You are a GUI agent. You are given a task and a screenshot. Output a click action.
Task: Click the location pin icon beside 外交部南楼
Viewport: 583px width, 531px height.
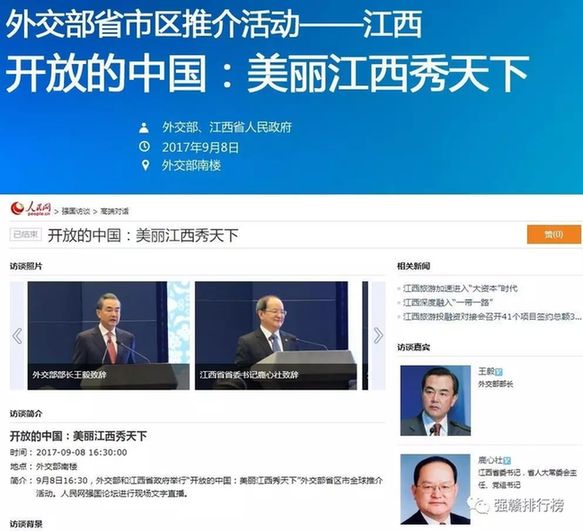[x=145, y=165]
